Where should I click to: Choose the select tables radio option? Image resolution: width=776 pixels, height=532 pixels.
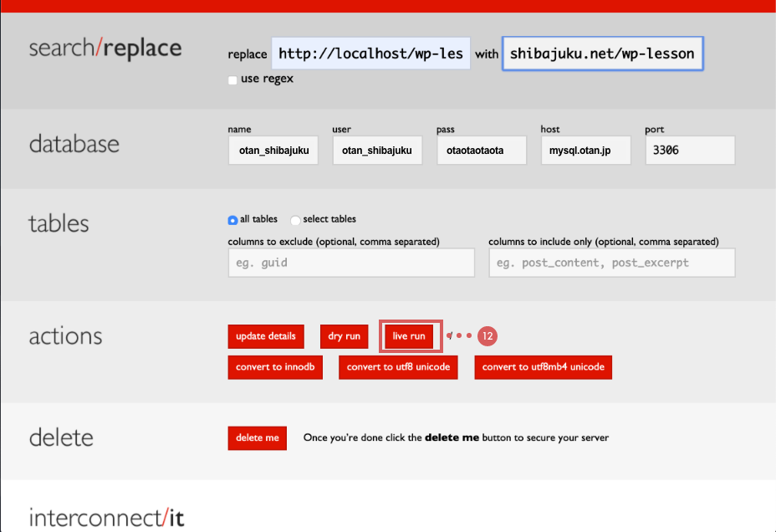[x=295, y=220]
